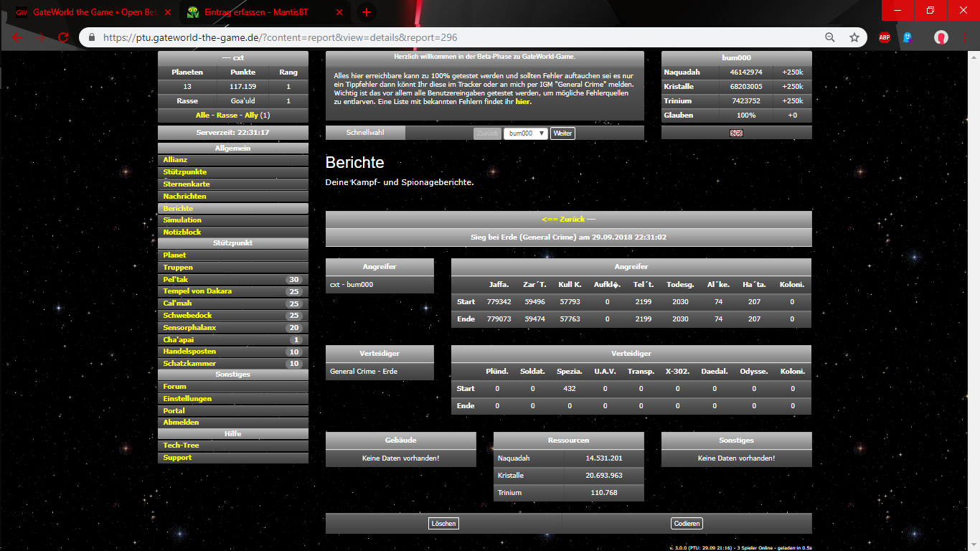Bookmark this page with the star icon

point(854,37)
